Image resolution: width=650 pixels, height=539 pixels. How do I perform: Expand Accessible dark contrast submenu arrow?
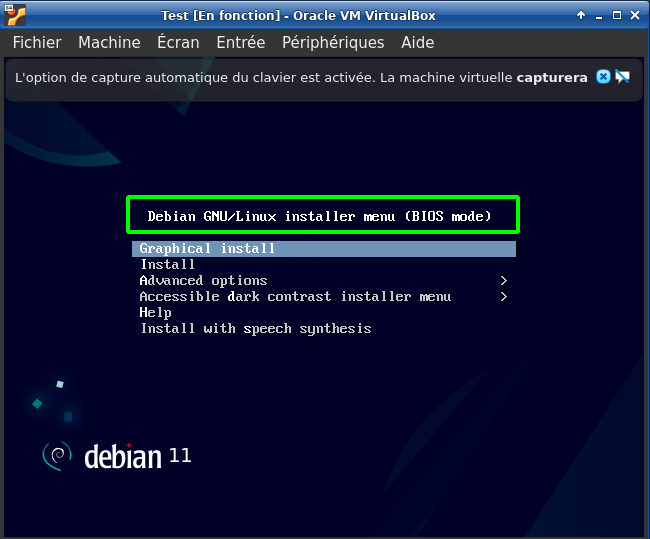(504, 296)
